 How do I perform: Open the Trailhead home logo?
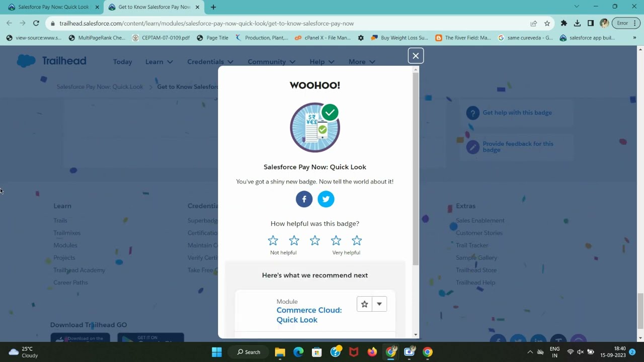coord(52,61)
